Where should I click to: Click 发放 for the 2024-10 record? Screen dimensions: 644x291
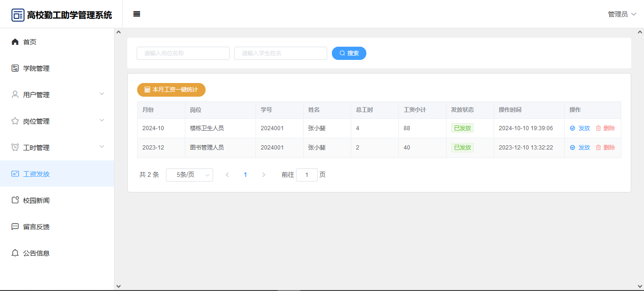580,128
